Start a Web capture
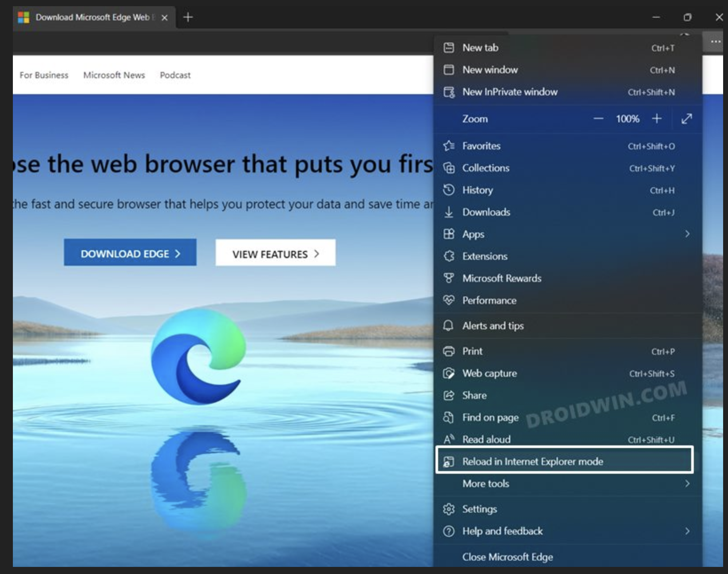 (489, 373)
